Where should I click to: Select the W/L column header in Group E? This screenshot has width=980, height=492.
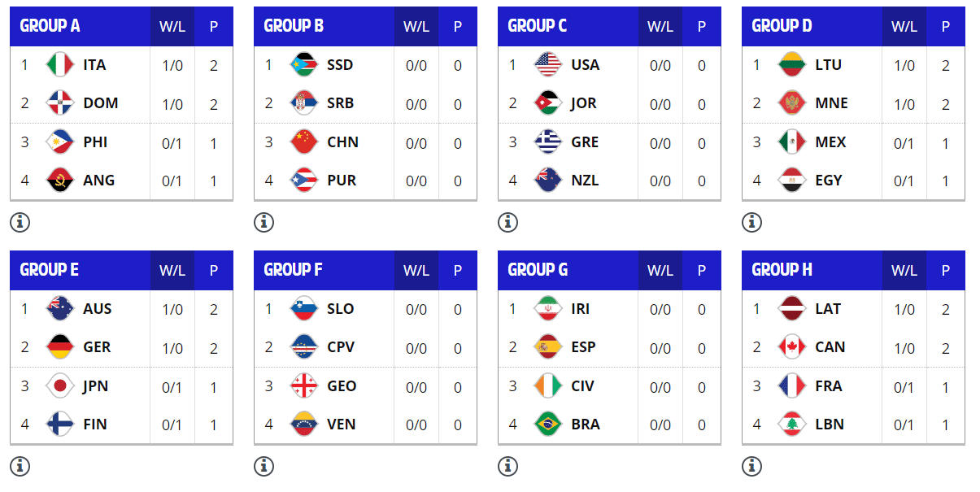pos(172,271)
